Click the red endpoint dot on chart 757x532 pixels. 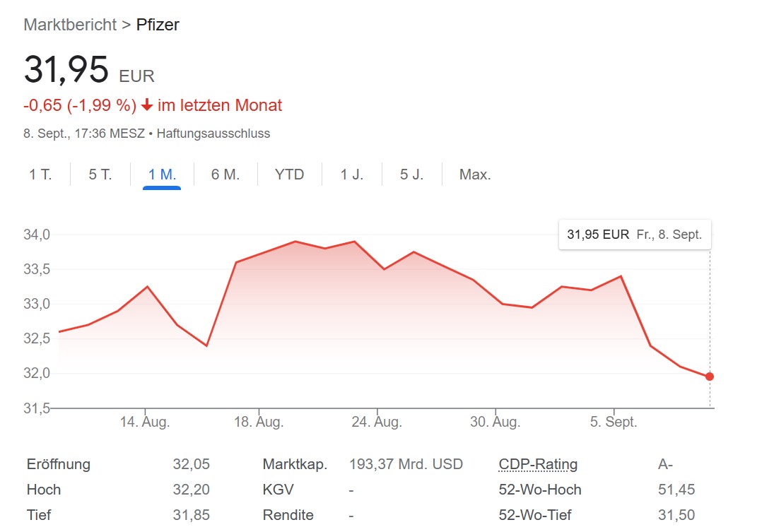click(709, 377)
